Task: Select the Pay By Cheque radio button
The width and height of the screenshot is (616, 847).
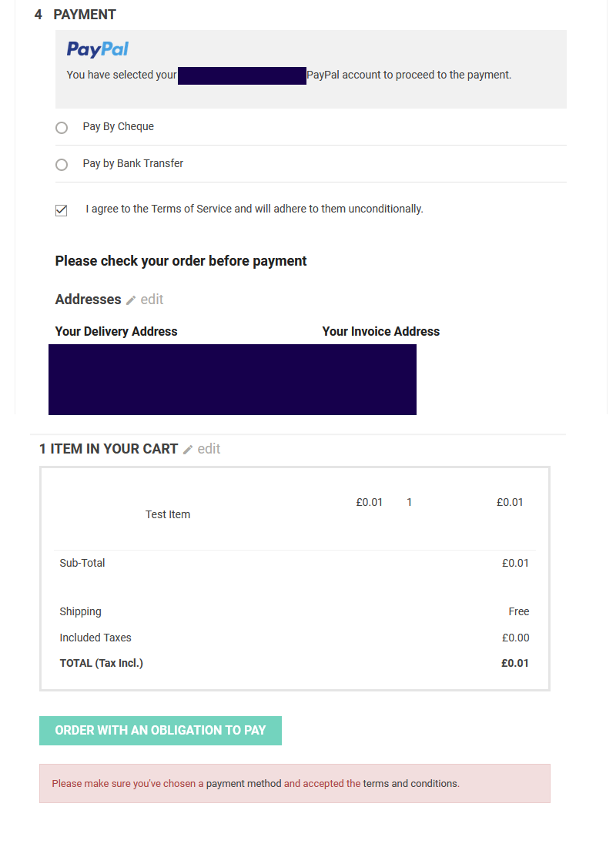Action: click(62, 128)
